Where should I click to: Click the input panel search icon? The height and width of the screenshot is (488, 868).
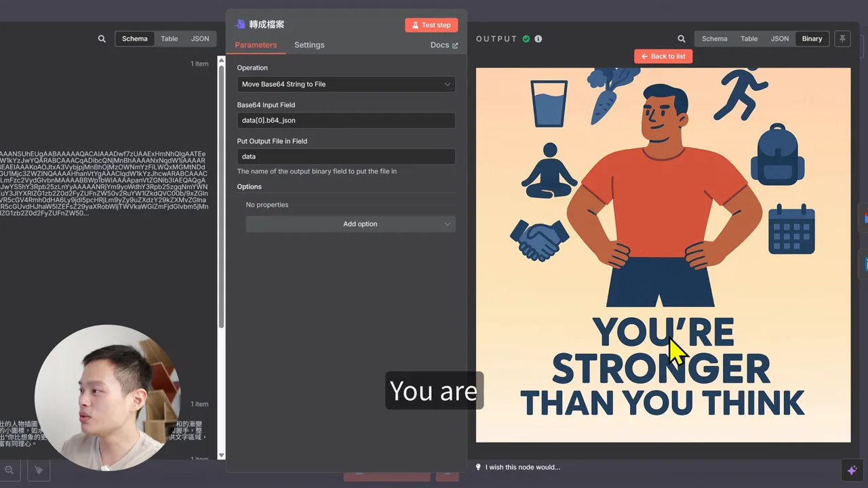pyautogui.click(x=102, y=39)
